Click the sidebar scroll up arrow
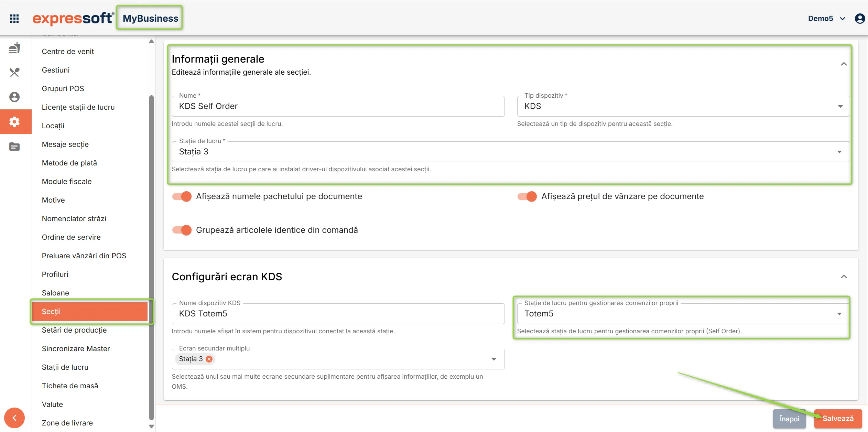 (151, 41)
